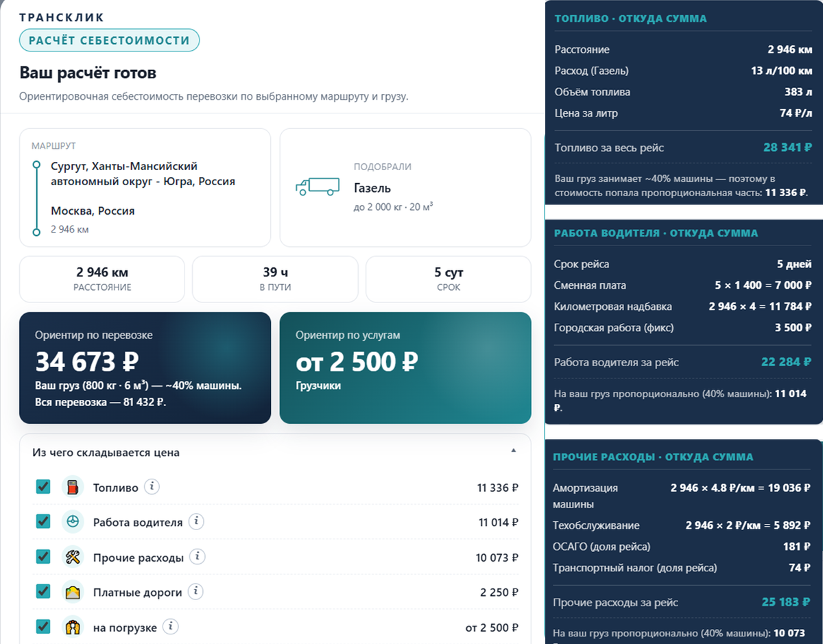Click the wrench tools icon for Прочие расходы
This screenshot has width=823, height=644.
click(x=73, y=557)
